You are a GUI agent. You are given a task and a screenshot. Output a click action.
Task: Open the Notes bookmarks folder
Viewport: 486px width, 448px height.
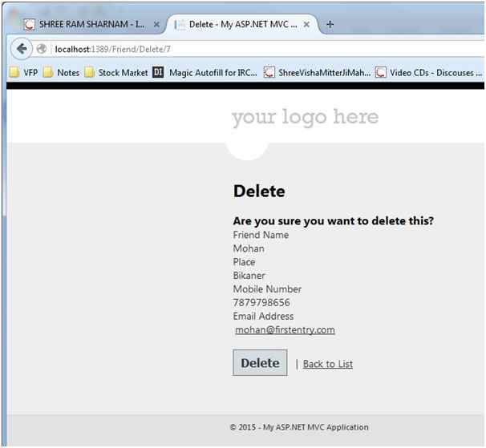[62, 72]
